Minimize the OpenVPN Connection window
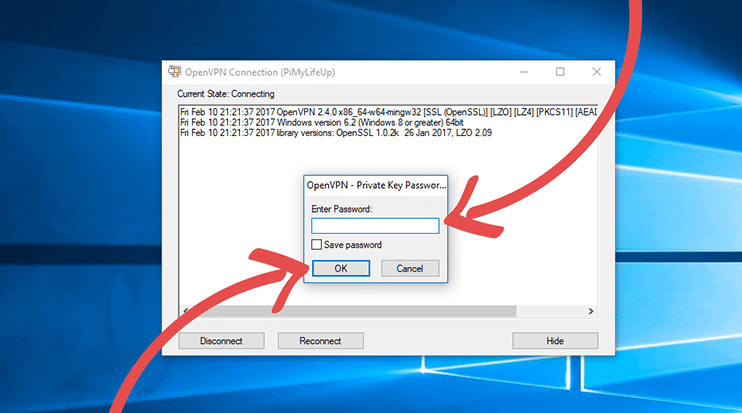 pyautogui.click(x=524, y=72)
